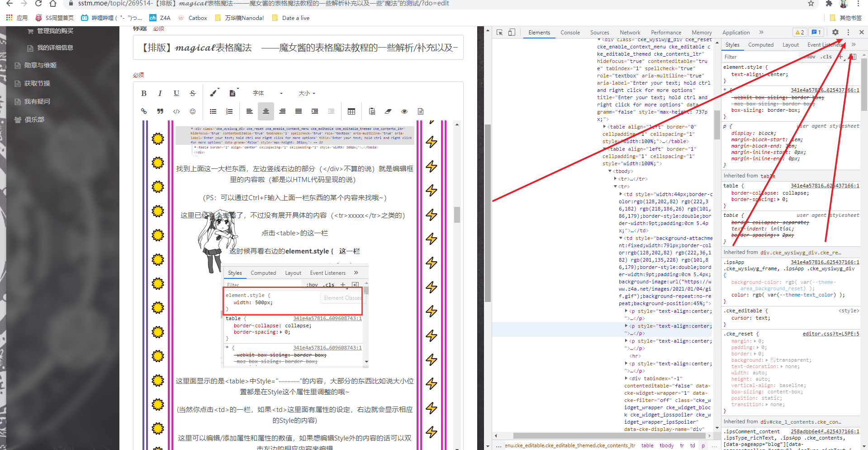Insert a quote block
This screenshot has height=450, width=868.
coord(160,111)
